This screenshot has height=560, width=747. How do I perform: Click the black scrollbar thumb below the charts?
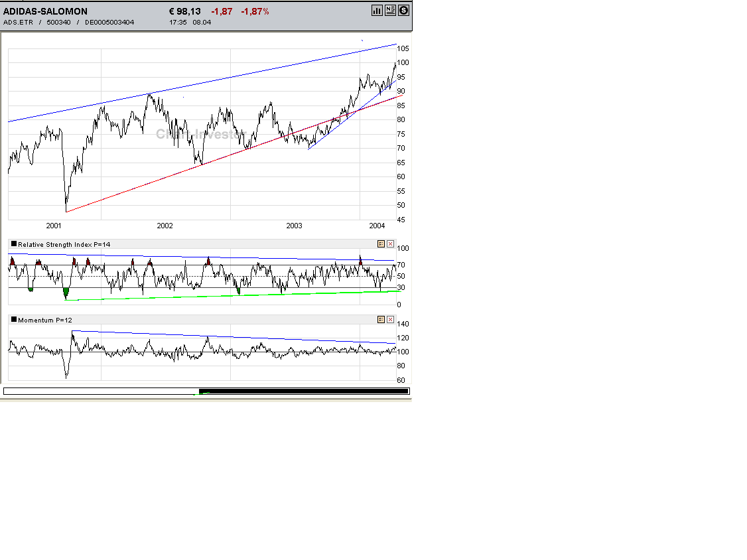[303, 391]
